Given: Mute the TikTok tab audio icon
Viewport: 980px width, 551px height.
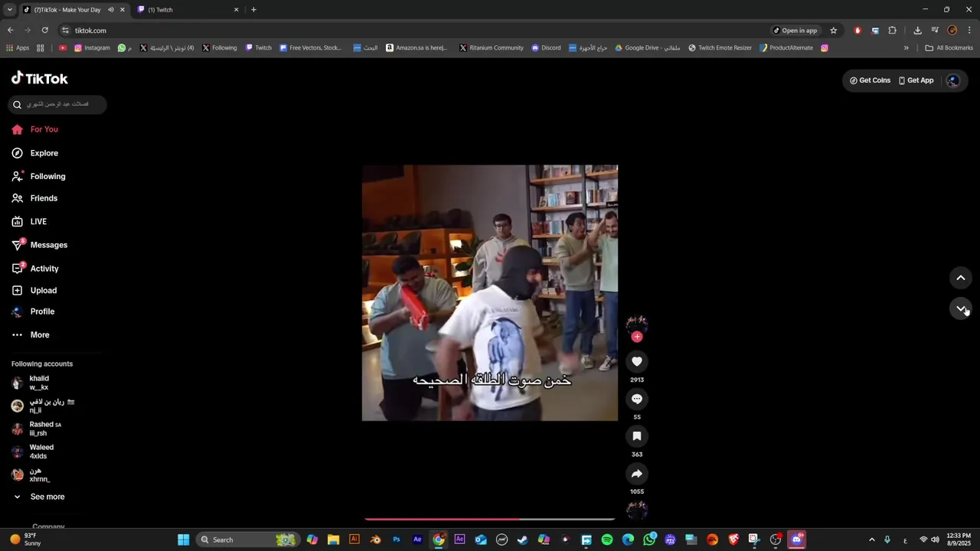Looking at the screenshot, I should [x=110, y=10].
